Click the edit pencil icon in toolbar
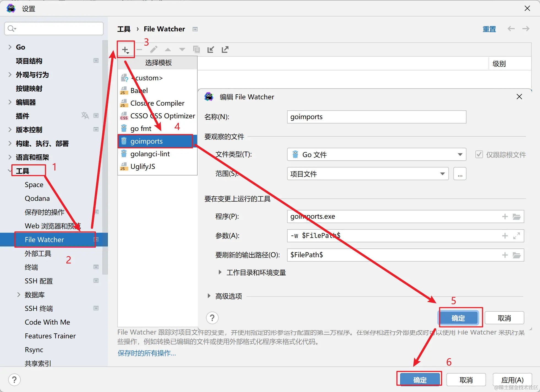Screen dimensions: 540x392 154,50
